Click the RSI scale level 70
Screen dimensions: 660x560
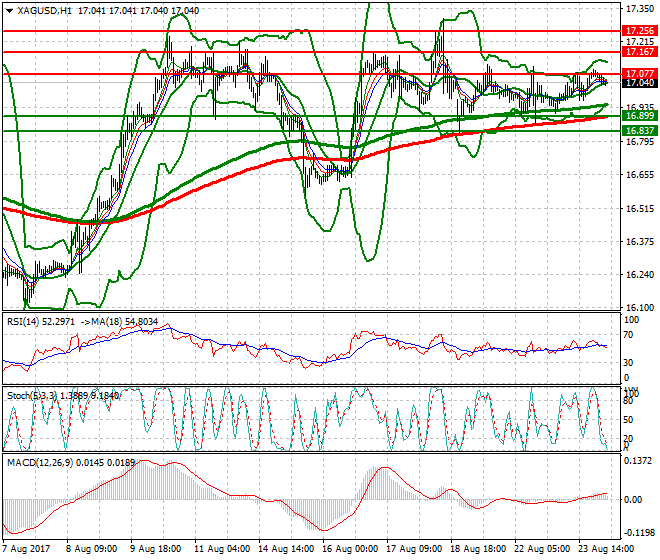(629, 335)
